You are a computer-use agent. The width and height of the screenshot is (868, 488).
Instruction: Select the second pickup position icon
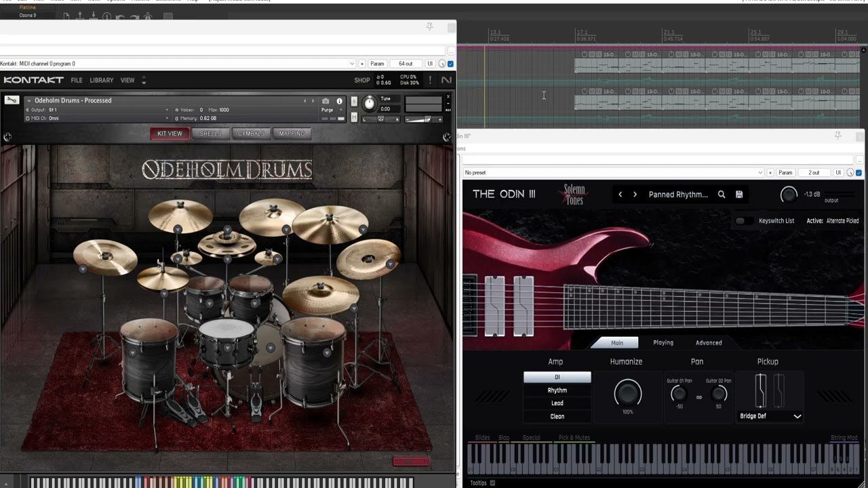tap(778, 391)
